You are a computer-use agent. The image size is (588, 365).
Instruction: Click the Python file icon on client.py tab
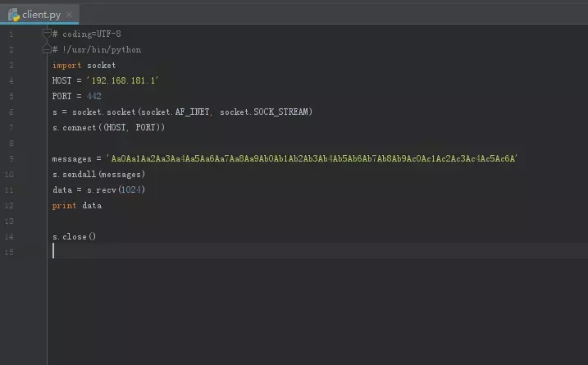(14, 14)
